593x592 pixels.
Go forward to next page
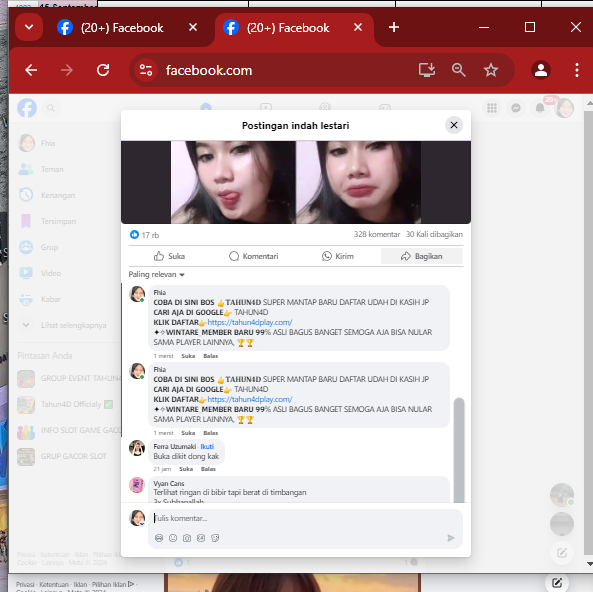[67, 70]
